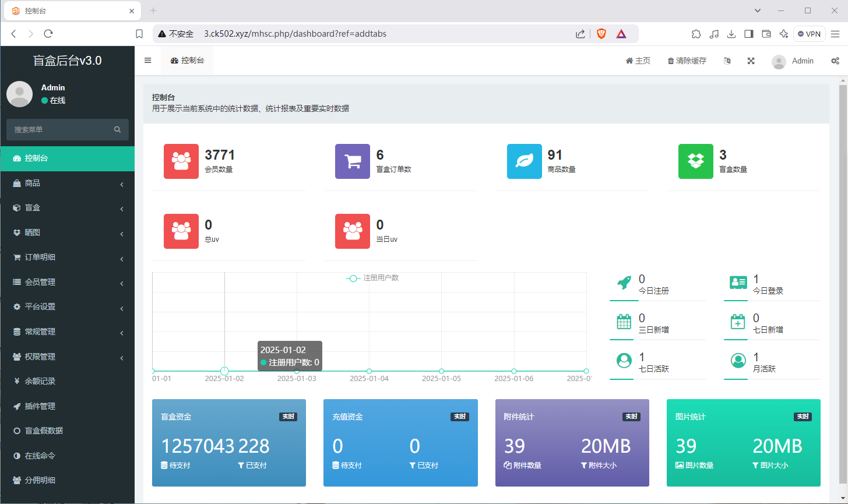Open 在线命令 in the sidebar
The height and width of the screenshot is (504, 848).
point(67,456)
